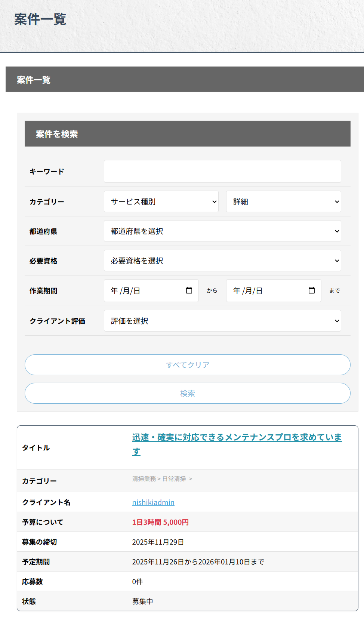Expand the サービス種別 category dropdown
Viewport: 364px width, 619px height.
pos(161,201)
